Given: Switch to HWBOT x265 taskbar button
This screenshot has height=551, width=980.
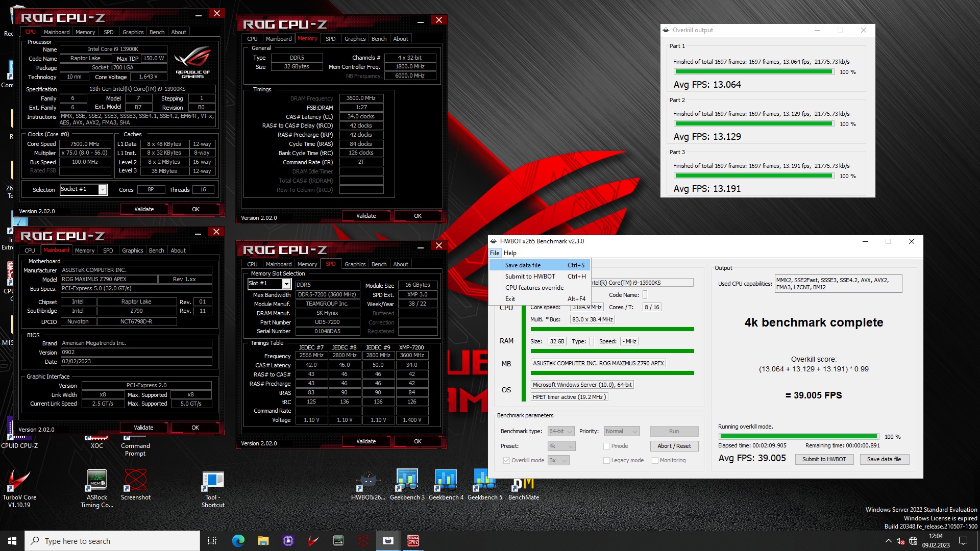Looking at the screenshot, I should point(388,541).
